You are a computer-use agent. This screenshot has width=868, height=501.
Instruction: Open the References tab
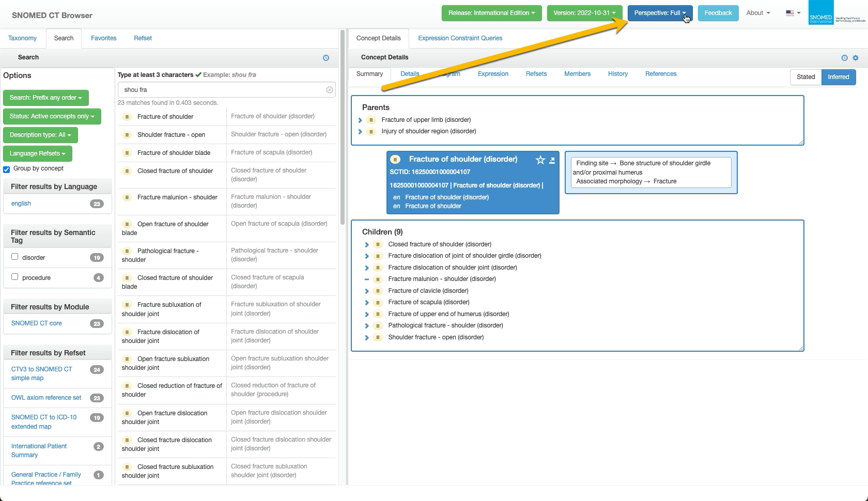660,74
